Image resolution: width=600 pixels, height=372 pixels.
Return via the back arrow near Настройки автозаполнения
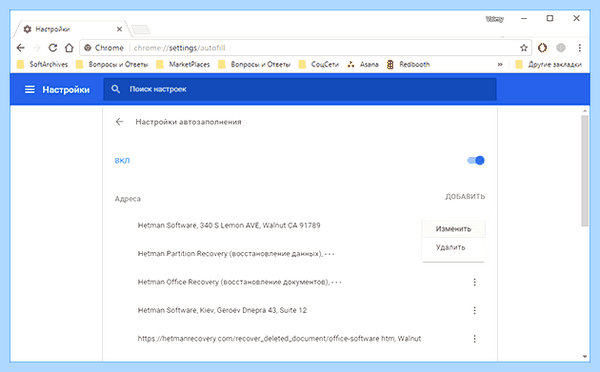coord(119,122)
